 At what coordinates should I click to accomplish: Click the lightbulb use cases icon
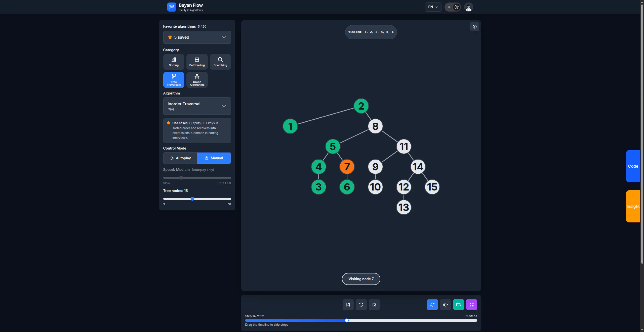point(169,123)
